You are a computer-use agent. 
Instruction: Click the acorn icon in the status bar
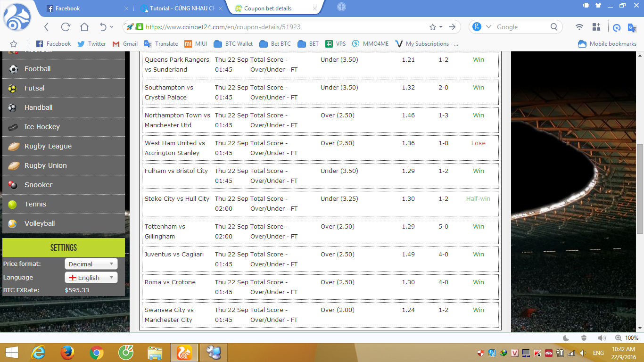584,338
